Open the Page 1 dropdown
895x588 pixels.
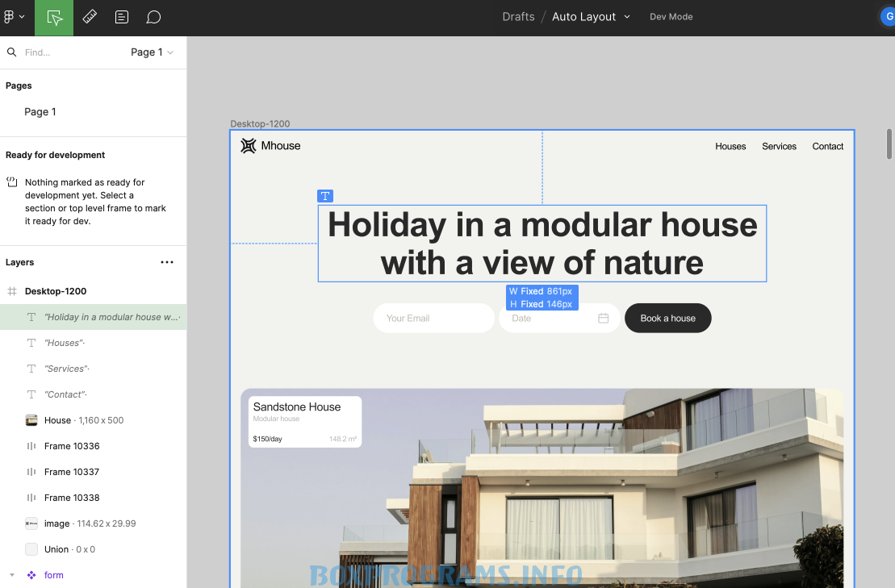pos(152,52)
